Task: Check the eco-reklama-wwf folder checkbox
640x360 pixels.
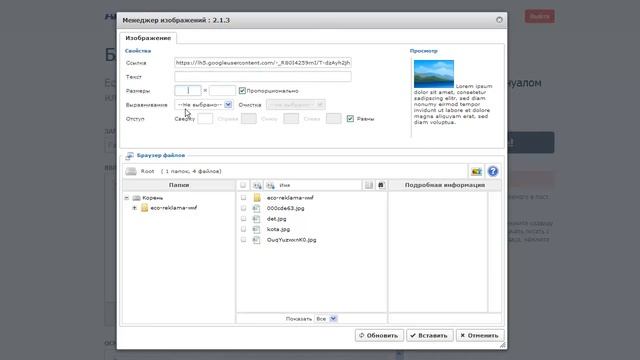Action: (243, 198)
